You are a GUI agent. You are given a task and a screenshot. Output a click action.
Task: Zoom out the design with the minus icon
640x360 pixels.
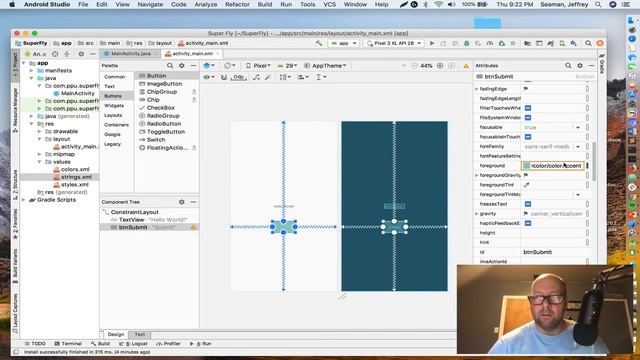[414, 66]
